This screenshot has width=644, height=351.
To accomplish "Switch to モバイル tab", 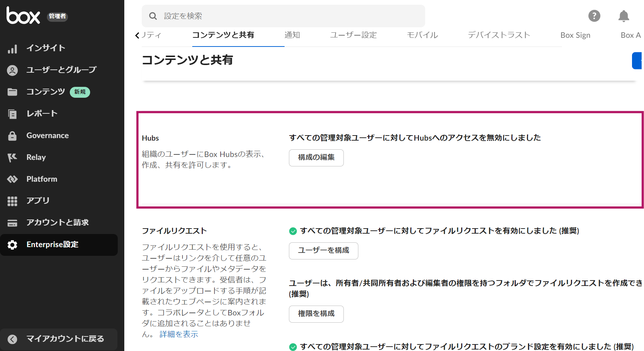I will coord(422,35).
